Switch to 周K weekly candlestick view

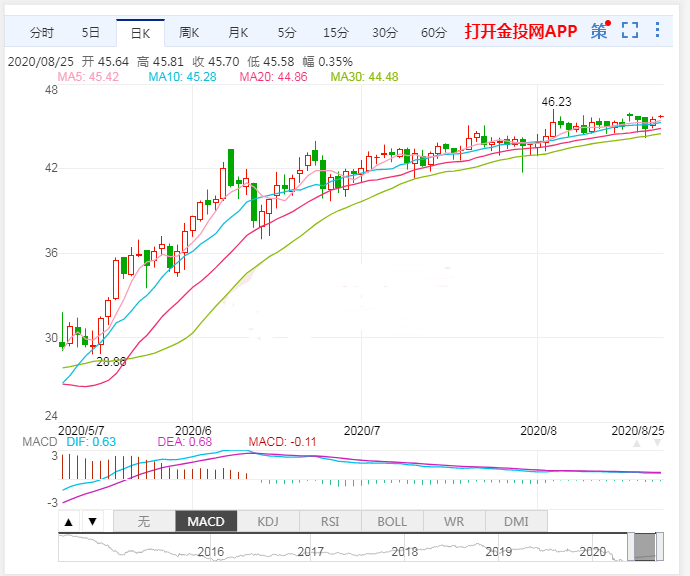point(188,32)
